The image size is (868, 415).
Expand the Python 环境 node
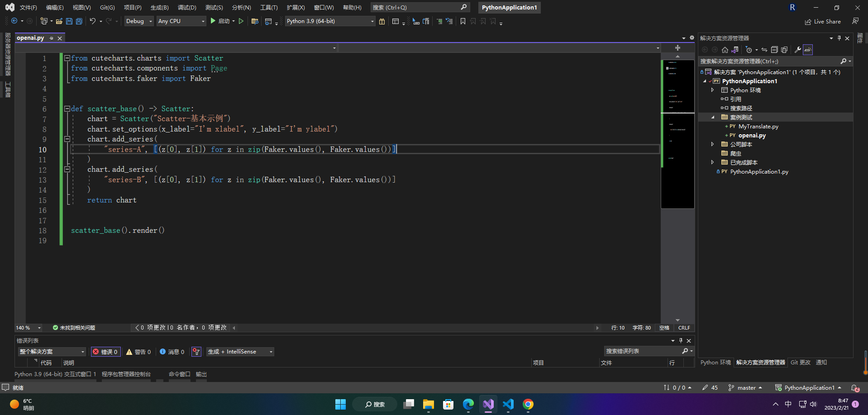pyautogui.click(x=713, y=90)
